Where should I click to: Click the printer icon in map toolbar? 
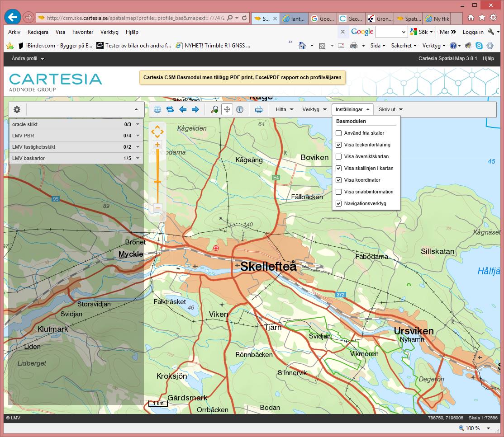click(x=258, y=110)
